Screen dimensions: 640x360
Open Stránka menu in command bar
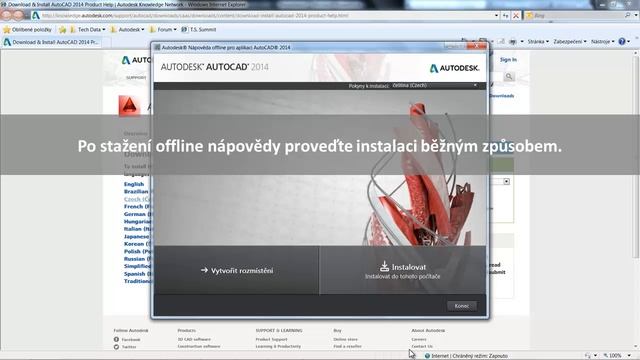click(x=538, y=42)
